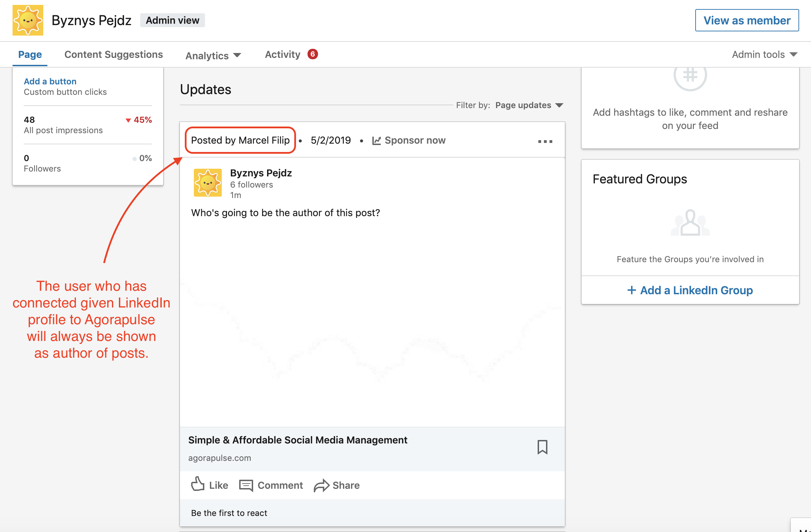
Task: Click Feature the Groups you're involved in text
Action: coord(690,259)
